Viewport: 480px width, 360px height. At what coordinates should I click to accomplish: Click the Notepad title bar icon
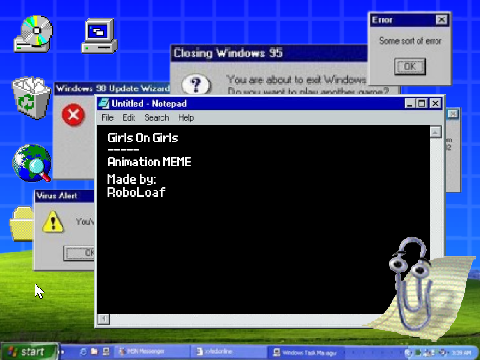pos(104,104)
